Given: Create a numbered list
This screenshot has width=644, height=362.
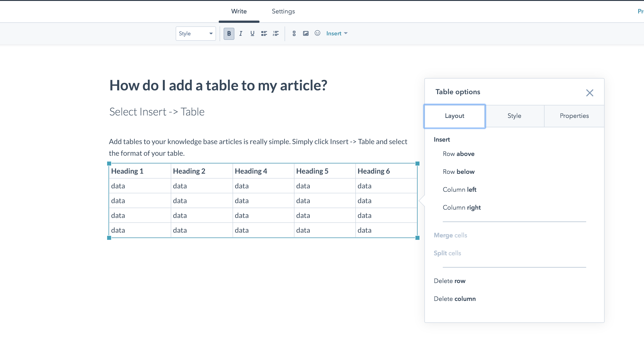Looking at the screenshot, I should 275,34.
